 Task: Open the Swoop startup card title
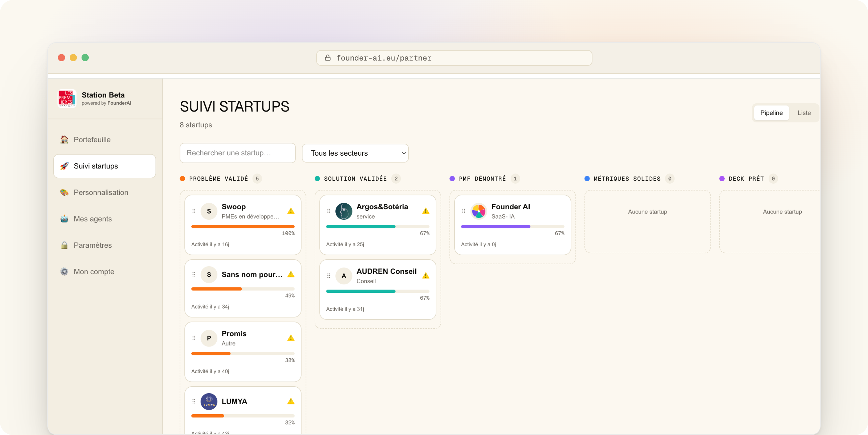tap(233, 207)
